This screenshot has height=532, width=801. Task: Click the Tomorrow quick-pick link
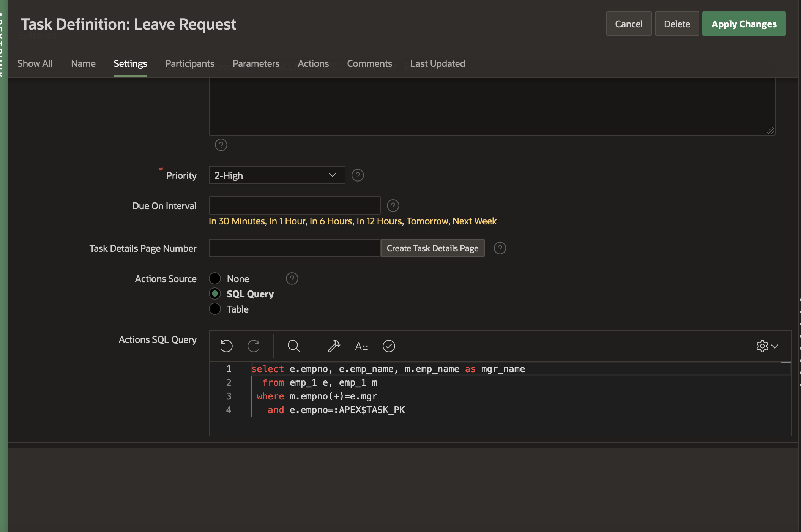pos(427,221)
